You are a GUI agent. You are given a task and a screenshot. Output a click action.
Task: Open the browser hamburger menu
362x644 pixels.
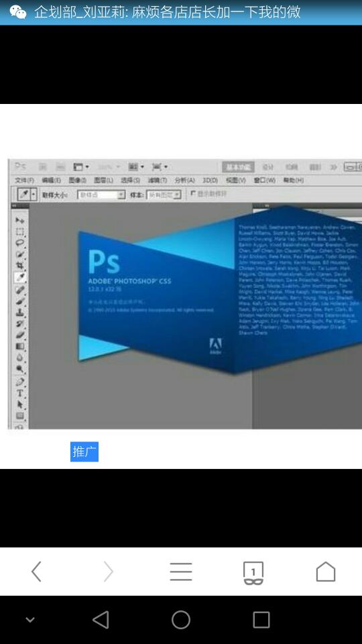pos(181,572)
